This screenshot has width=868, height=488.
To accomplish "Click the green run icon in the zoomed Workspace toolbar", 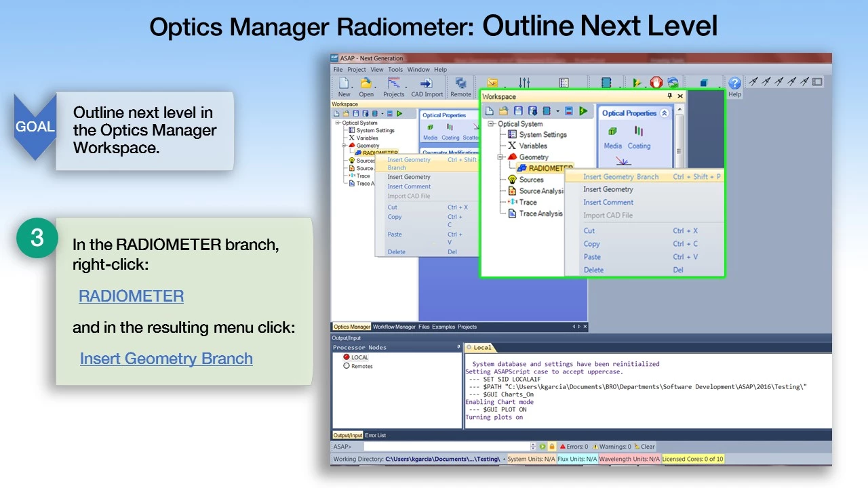I will [x=583, y=111].
